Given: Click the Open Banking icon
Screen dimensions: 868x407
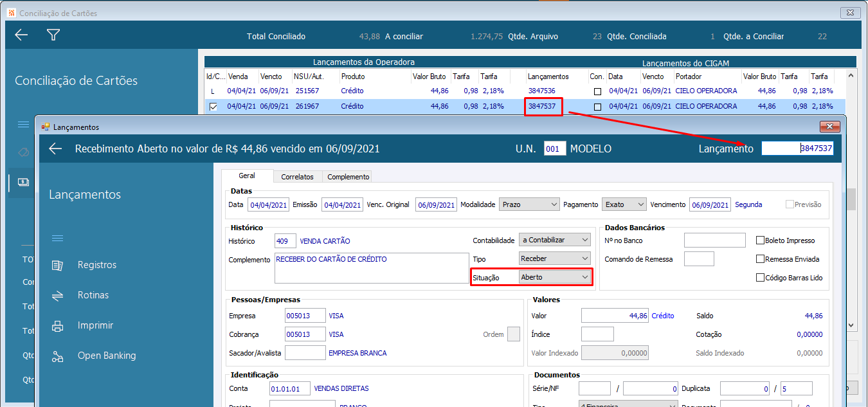Looking at the screenshot, I should click(57, 356).
